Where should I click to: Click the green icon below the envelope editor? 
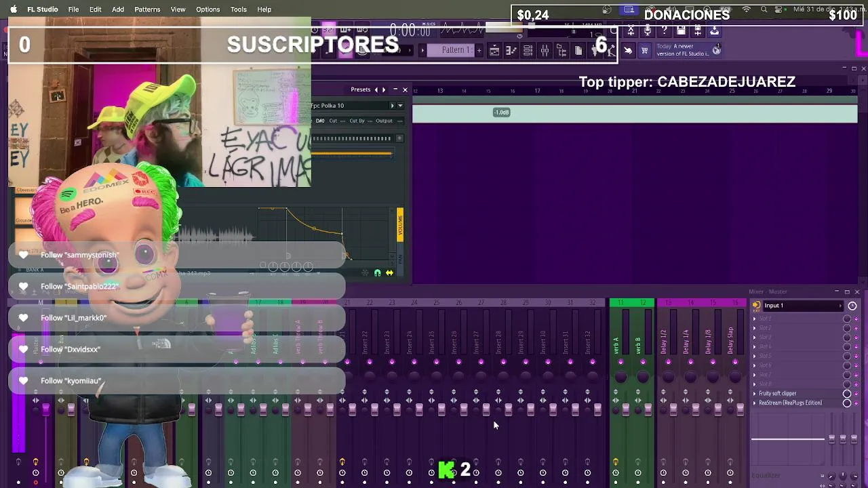point(378,273)
